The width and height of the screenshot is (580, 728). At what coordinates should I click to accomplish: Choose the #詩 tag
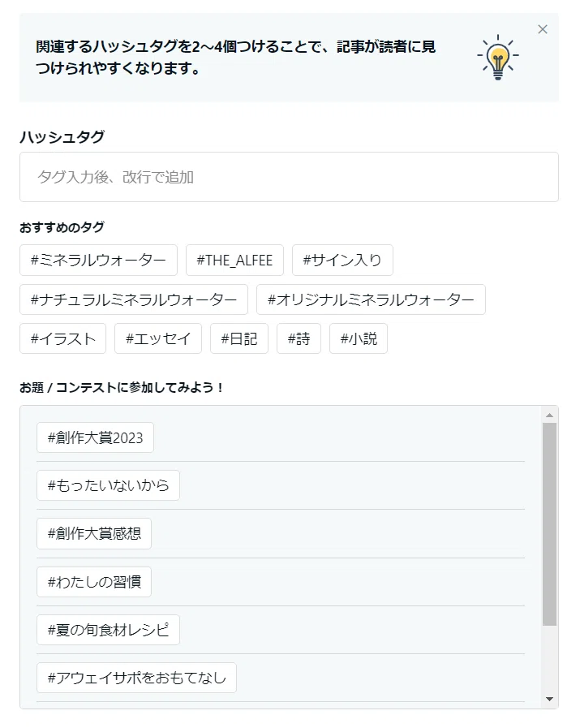(x=299, y=338)
